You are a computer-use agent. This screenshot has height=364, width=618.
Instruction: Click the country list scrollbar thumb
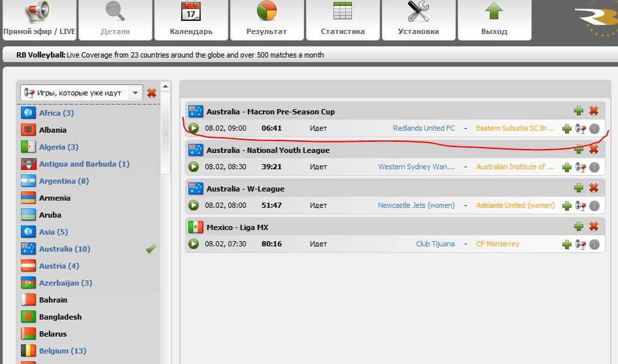point(165,133)
